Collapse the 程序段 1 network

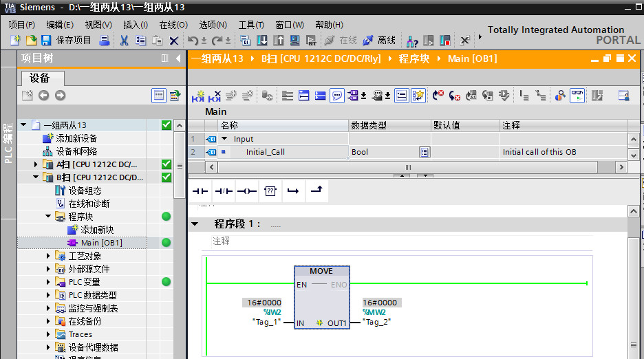195,224
